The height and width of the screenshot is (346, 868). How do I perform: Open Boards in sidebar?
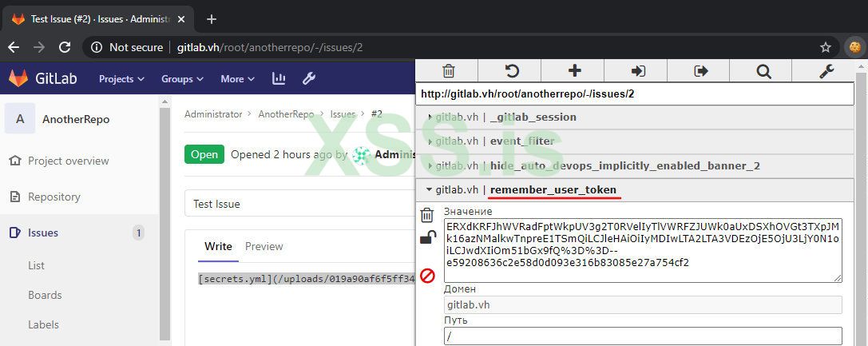coord(45,295)
